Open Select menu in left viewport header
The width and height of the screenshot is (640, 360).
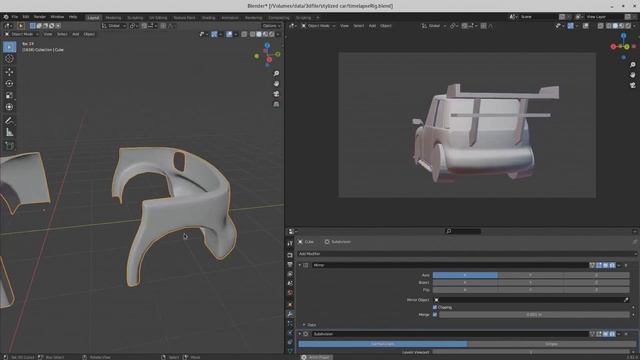pos(62,34)
